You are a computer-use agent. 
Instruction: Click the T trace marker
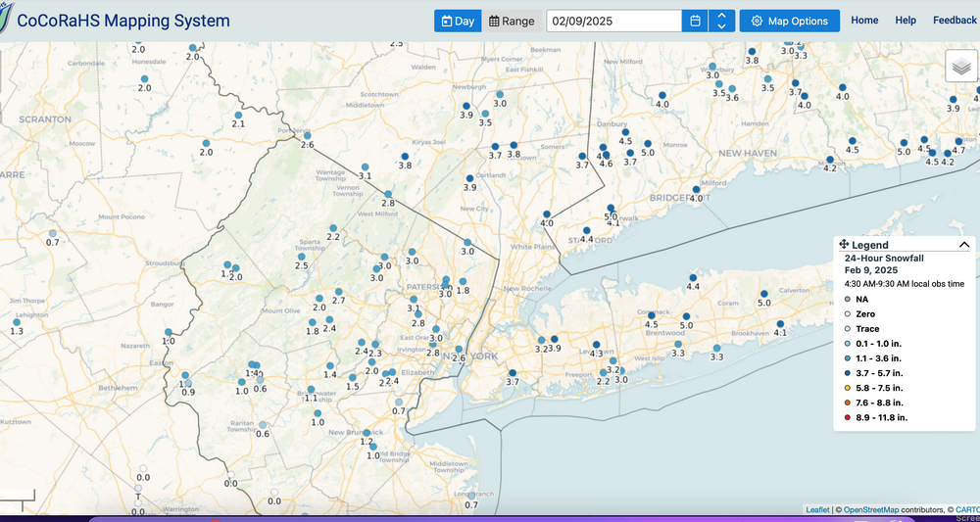coord(138,489)
